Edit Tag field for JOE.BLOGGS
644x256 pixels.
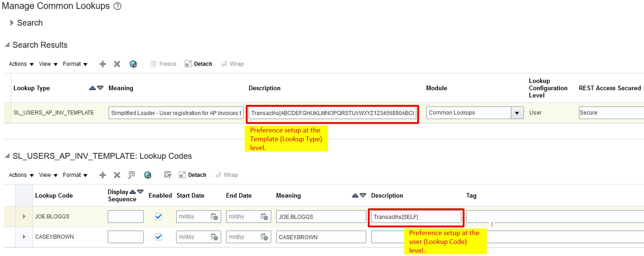tap(555, 216)
